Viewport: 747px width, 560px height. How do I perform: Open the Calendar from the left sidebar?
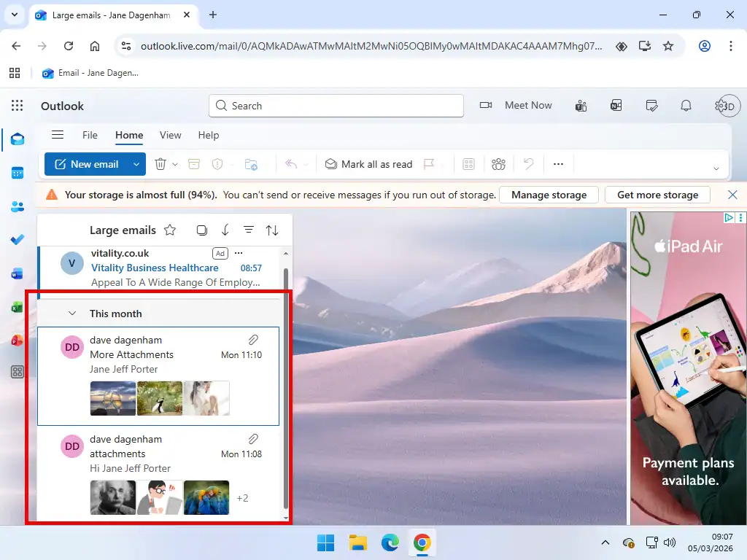[x=17, y=173]
